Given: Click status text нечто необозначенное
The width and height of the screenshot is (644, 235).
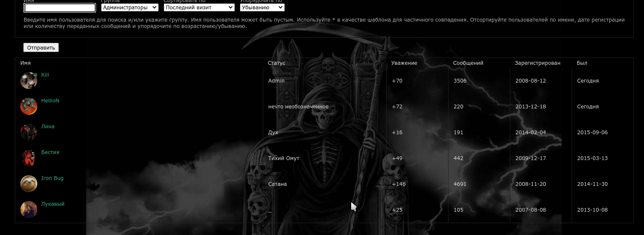Looking at the screenshot, I should coord(298,107).
